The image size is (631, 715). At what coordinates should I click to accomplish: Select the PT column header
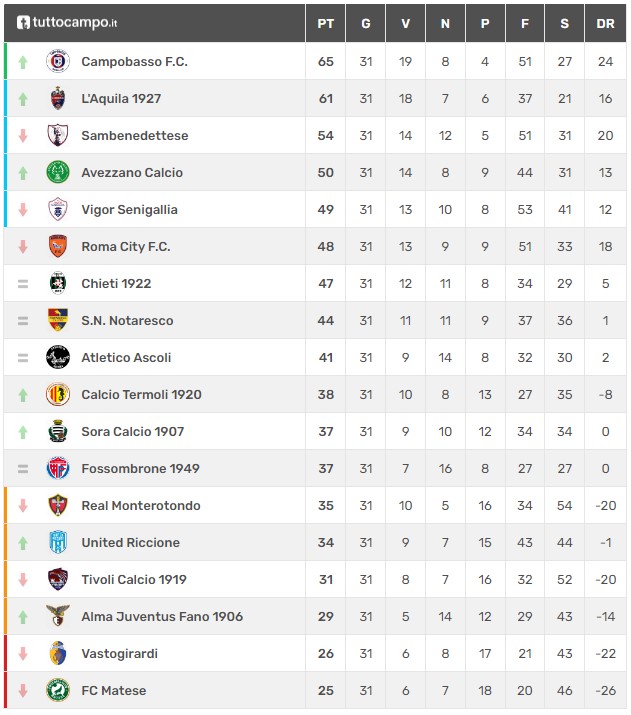(x=326, y=23)
